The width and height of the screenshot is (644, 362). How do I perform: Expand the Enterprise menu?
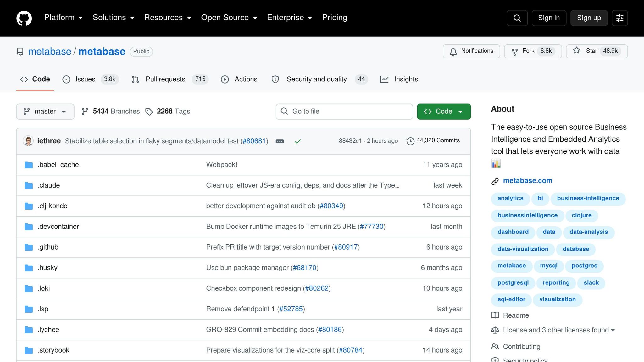coord(289,18)
